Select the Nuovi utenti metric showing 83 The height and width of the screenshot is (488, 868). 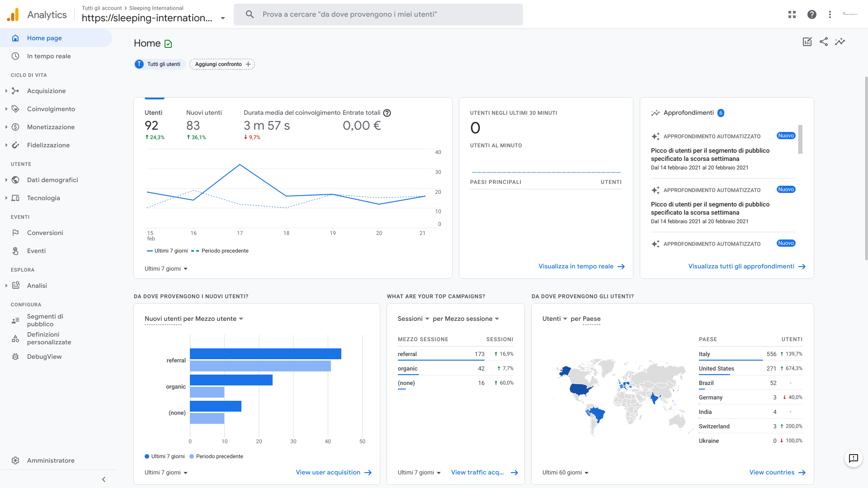[204, 124]
